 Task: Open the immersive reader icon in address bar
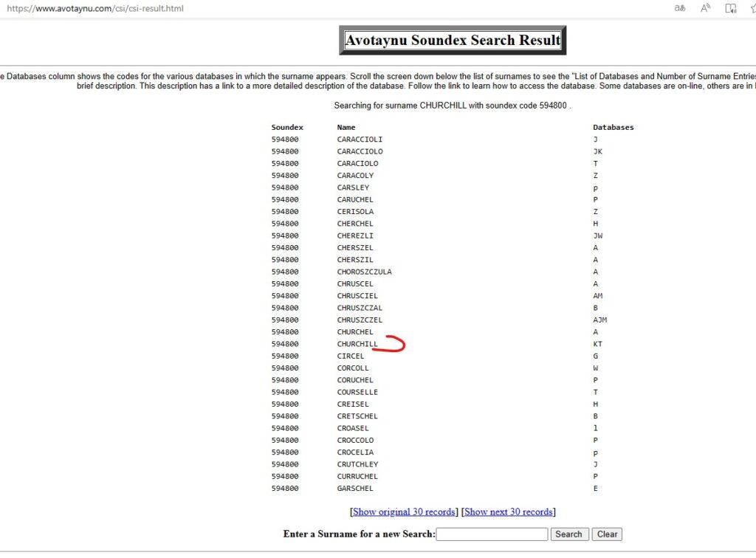coord(731,8)
